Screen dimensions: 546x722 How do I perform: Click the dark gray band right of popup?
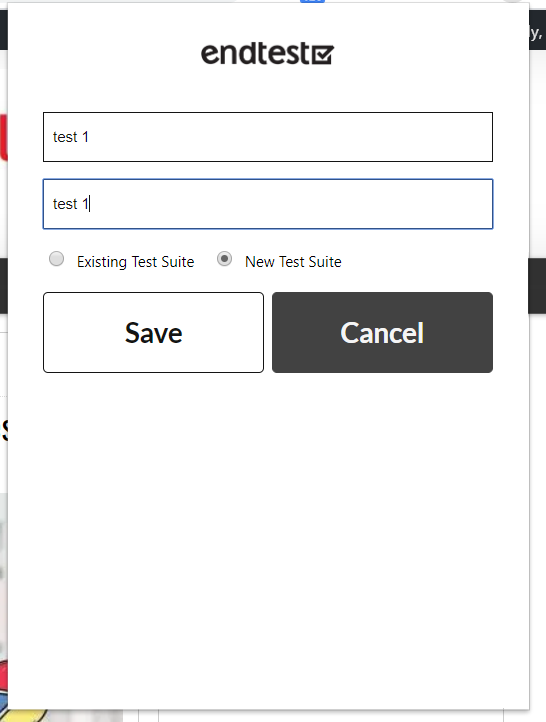(x=537, y=285)
